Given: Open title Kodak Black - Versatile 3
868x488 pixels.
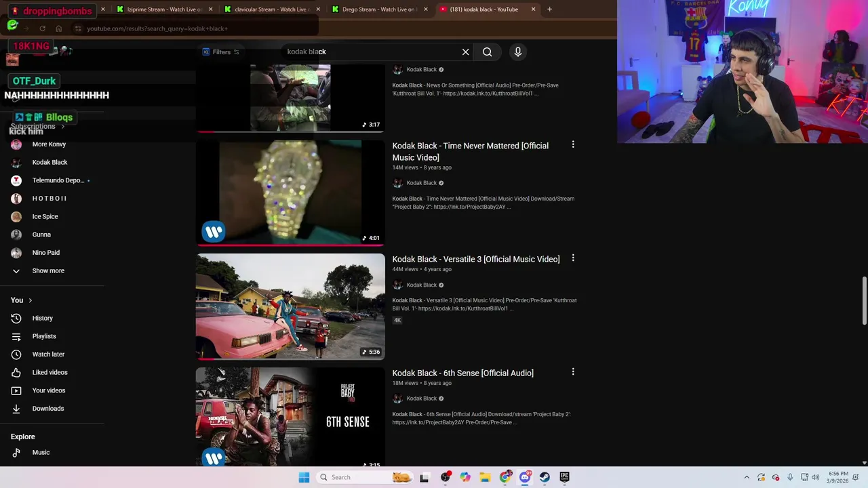Looking at the screenshot, I should coord(475,259).
